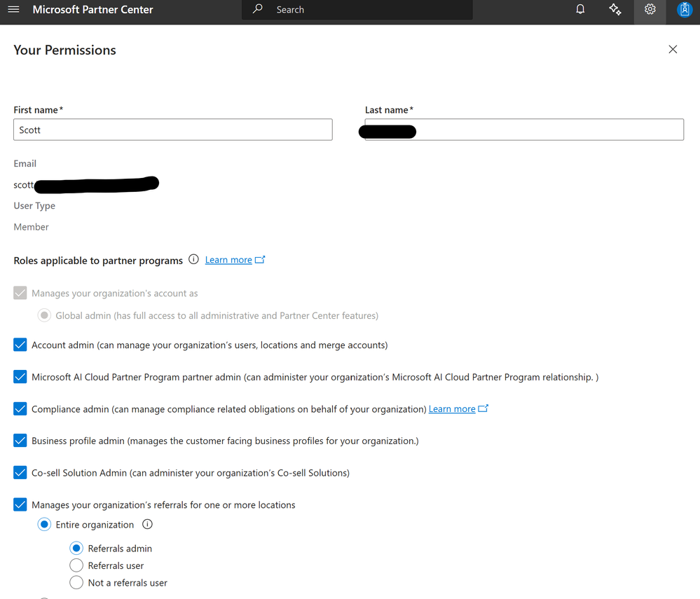
Task: Click in the Search box
Action: pos(357,10)
